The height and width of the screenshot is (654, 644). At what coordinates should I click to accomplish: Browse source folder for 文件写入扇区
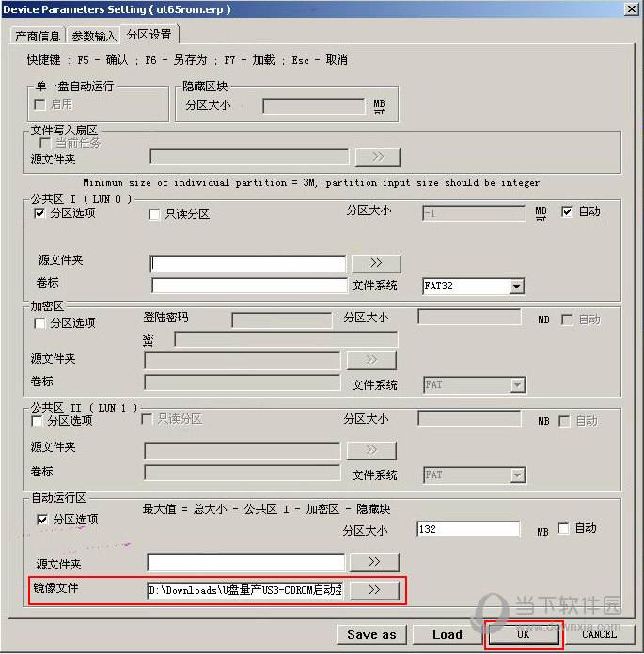click(x=378, y=157)
